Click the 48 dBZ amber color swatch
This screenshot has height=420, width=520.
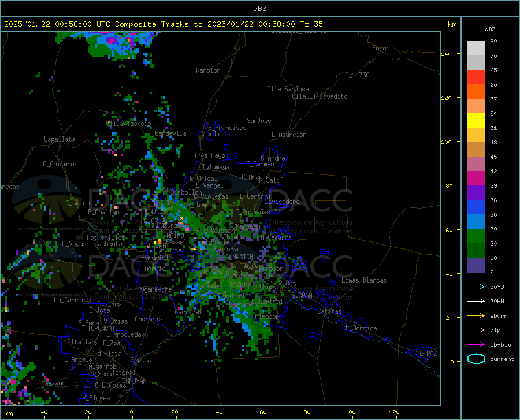[476, 135]
